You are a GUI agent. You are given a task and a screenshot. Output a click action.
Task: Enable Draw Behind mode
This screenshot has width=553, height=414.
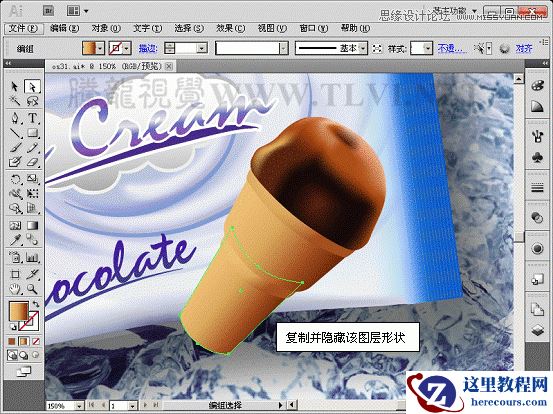24,355
